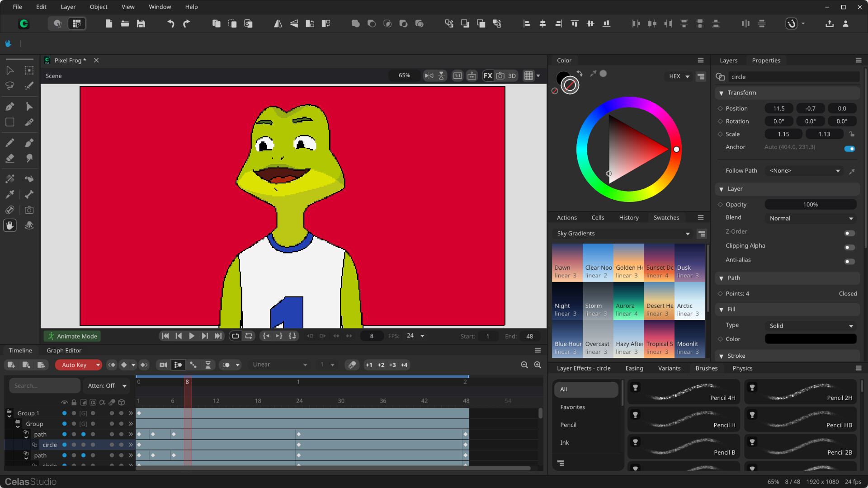The height and width of the screenshot is (488, 868).
Task: Select the Dawn gradient swatch
Action: pos(567,263)
